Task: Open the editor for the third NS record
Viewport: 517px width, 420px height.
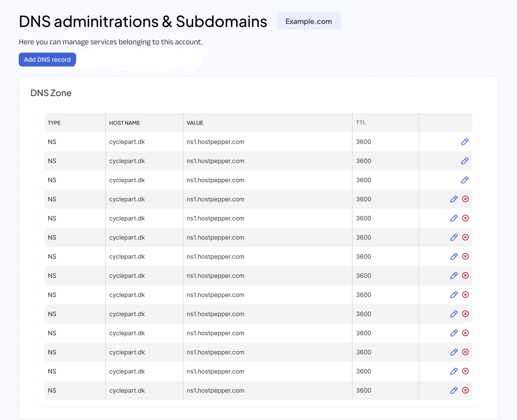Action: 465,180
